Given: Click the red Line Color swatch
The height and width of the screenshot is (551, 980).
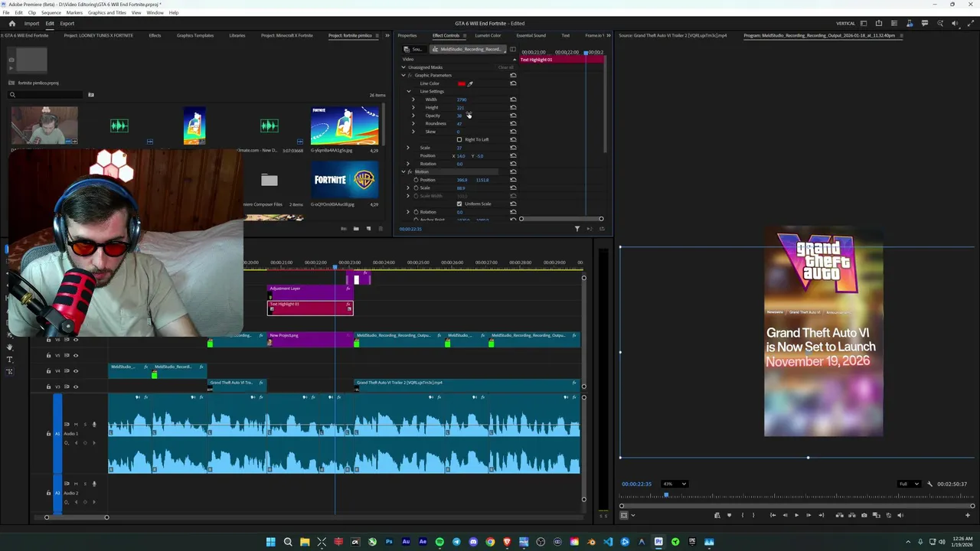Looking at the screenshot, I should (x=461, y=83).
